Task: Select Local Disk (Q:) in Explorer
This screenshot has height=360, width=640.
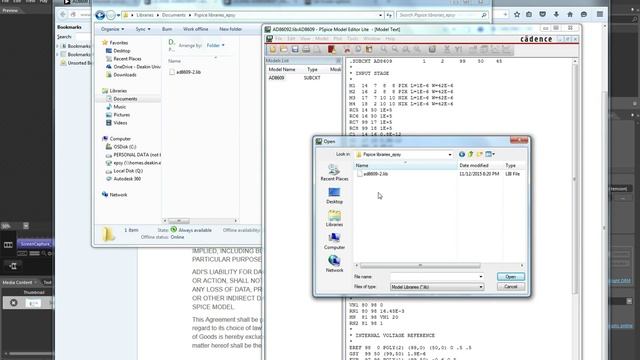Action: pyautogui.click(x=128, y=171)
